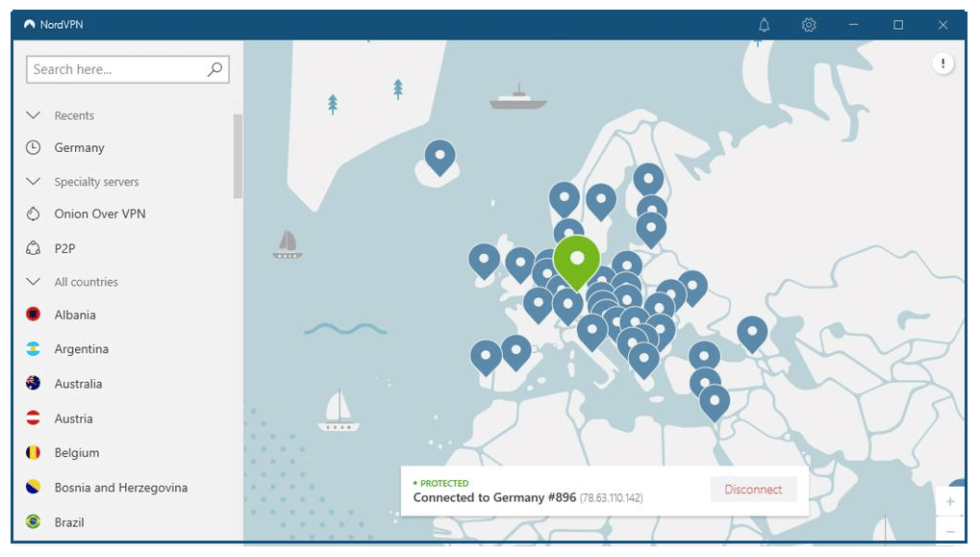Zoom in the map with plus button
This screenshot has width=980, height=557.
click(950, 501)
